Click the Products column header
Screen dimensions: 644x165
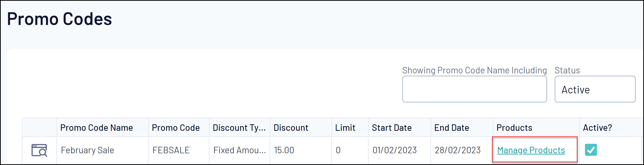coord(514,128)
